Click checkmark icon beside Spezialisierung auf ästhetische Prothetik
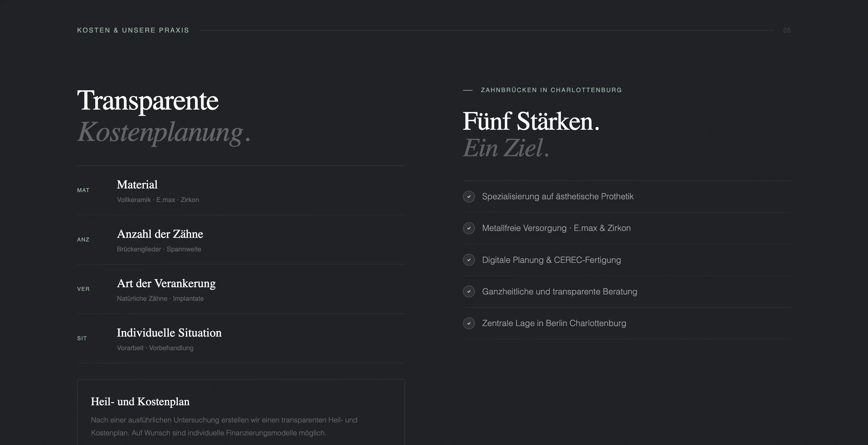868x445 pixels. pos(469,197)
